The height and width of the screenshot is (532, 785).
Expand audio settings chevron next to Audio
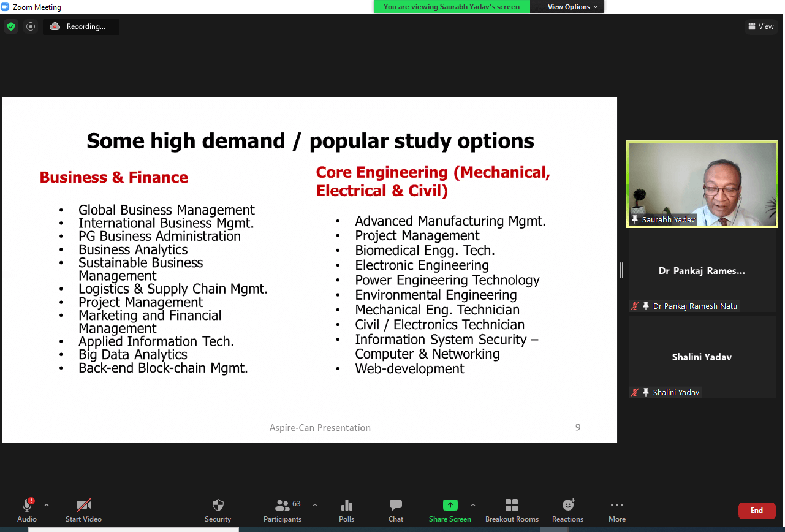click(47, 505)
